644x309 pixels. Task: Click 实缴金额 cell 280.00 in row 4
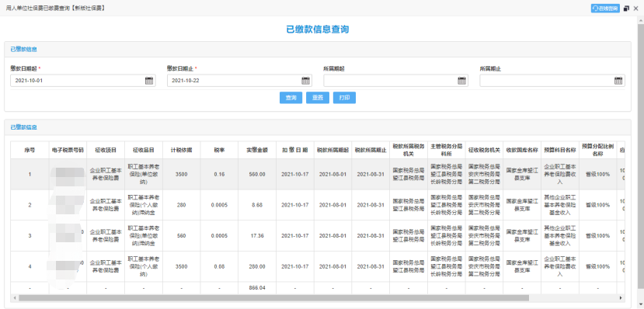257,267
